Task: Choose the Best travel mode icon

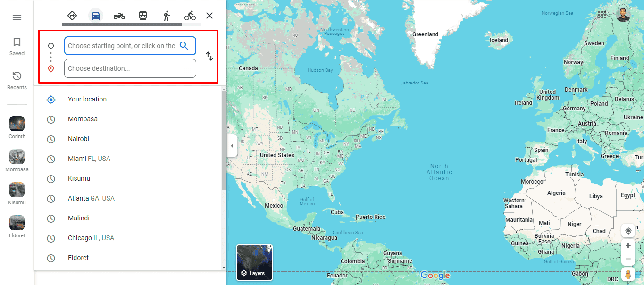Action: coord(72,16)
